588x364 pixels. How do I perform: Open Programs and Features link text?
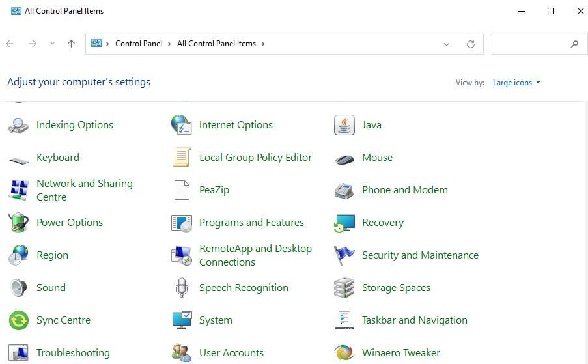tap(251, 223)
